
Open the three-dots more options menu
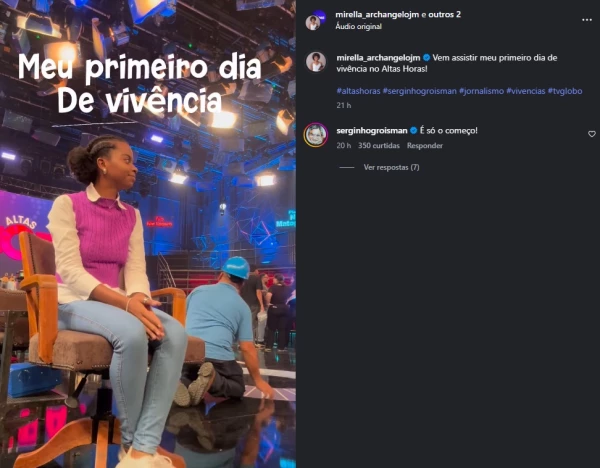pyautogui.click(x=587, y=20)
